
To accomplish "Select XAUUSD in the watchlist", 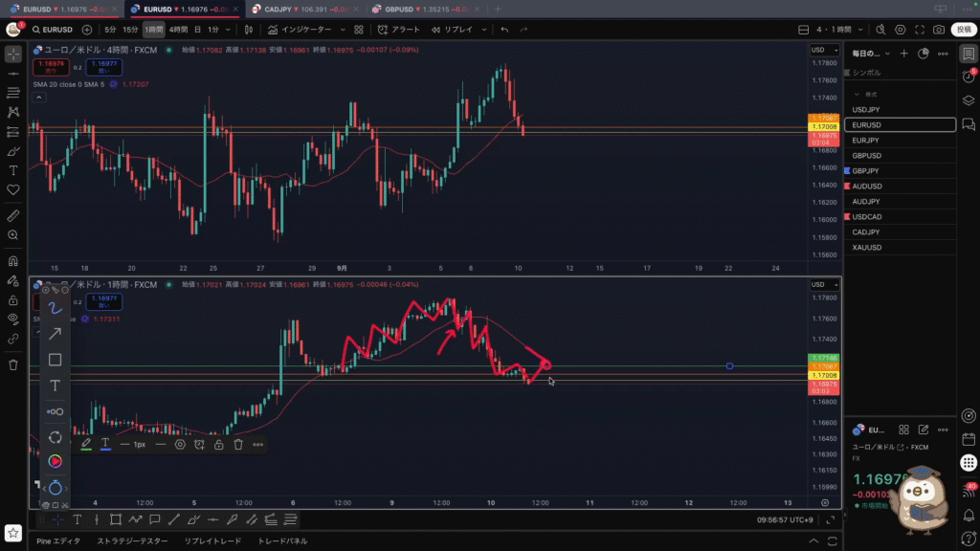I will (900, 248).
